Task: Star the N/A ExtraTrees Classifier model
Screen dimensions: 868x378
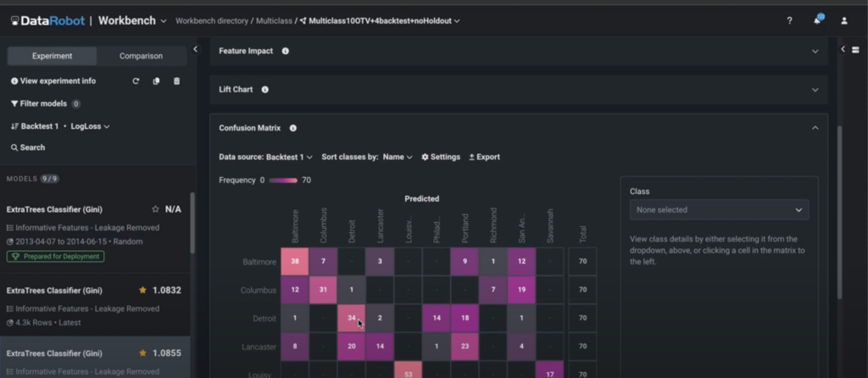Action: tap(154, 208)
